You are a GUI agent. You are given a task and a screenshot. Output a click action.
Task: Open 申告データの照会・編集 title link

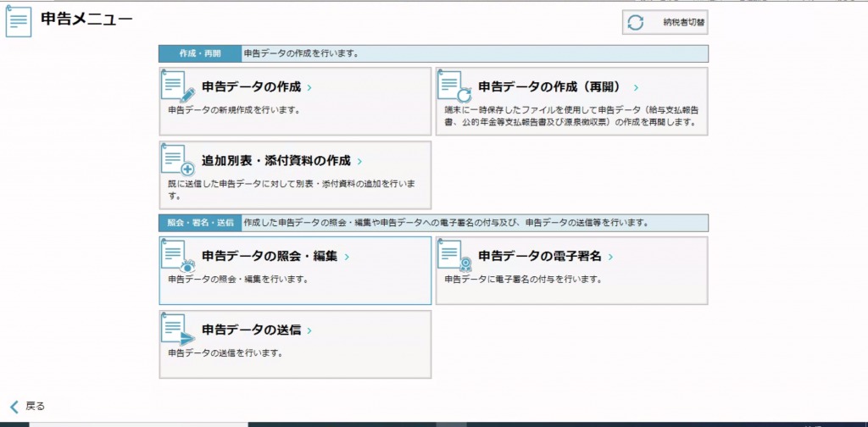269,256
